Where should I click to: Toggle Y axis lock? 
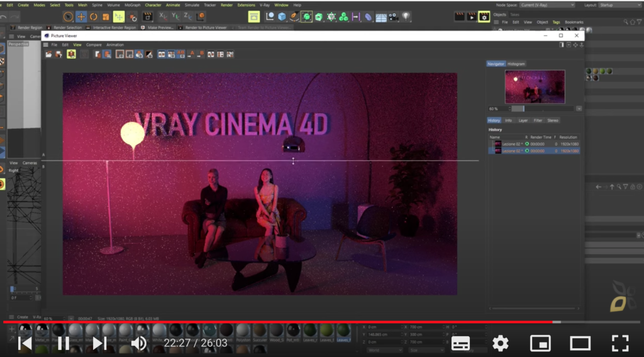(x=175, y=16)
